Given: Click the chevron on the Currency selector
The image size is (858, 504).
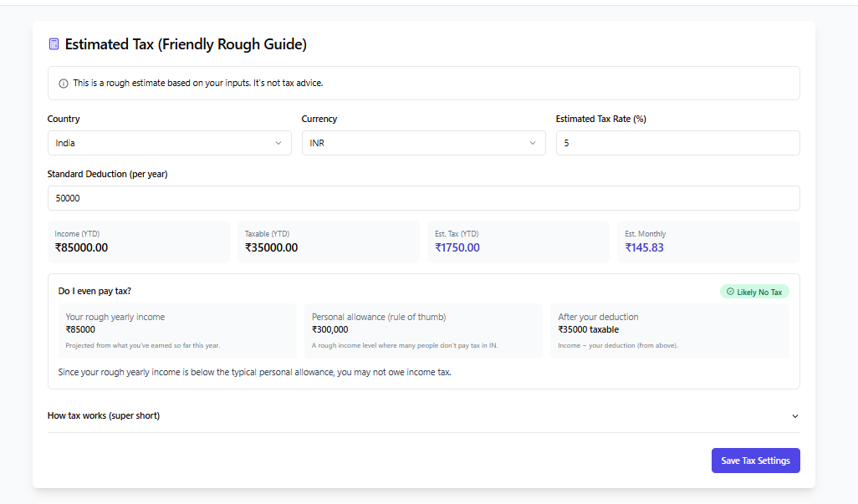Looking at the screenshot, I should (x=533, y=143).
